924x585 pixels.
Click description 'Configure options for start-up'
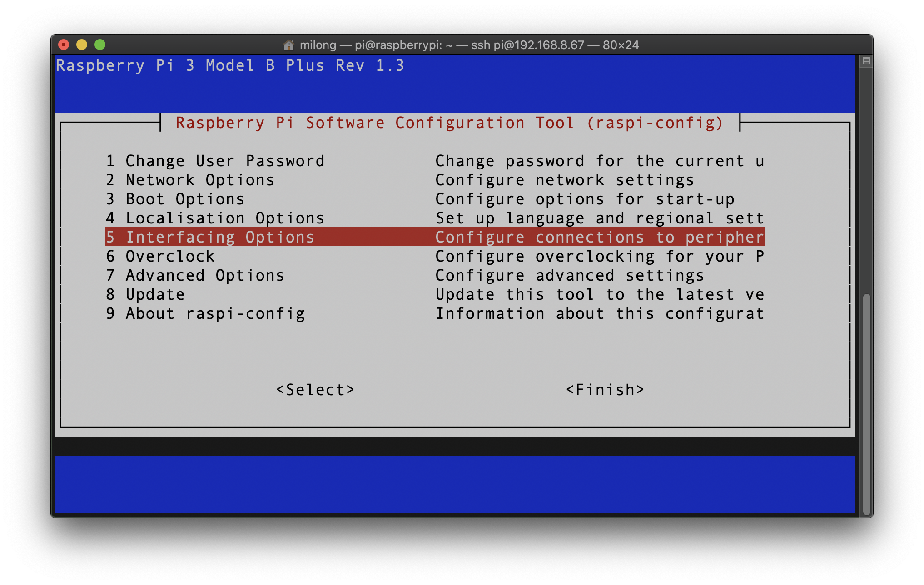[585, 199]
